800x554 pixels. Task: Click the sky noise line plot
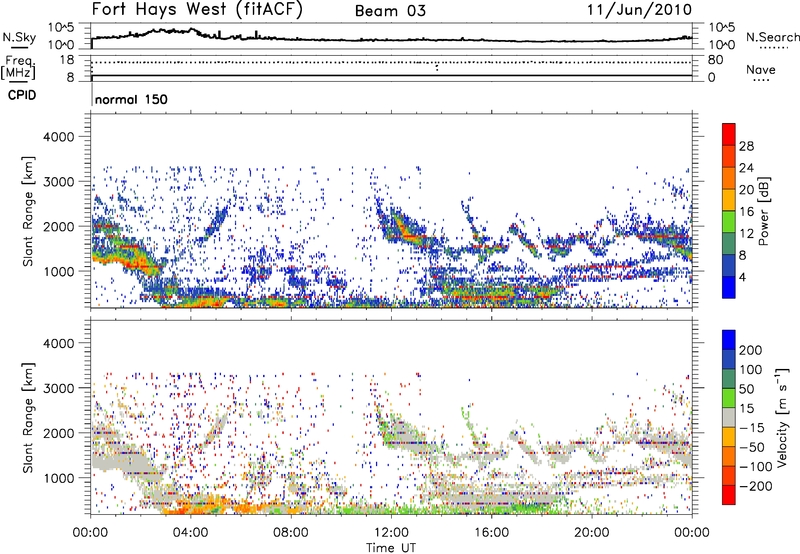[391, 36]
